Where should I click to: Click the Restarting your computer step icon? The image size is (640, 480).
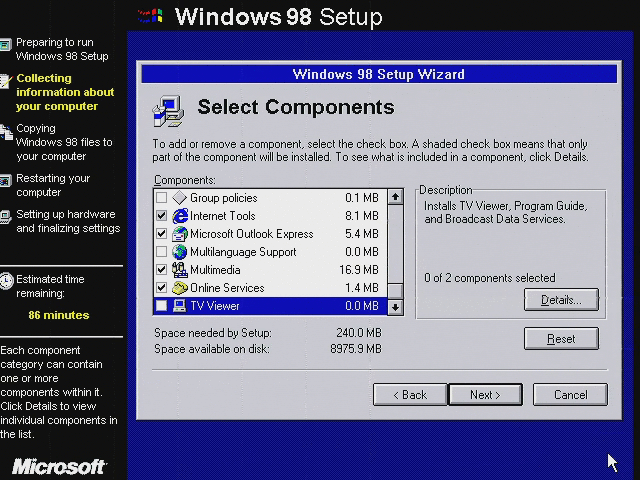pos(6,180)
